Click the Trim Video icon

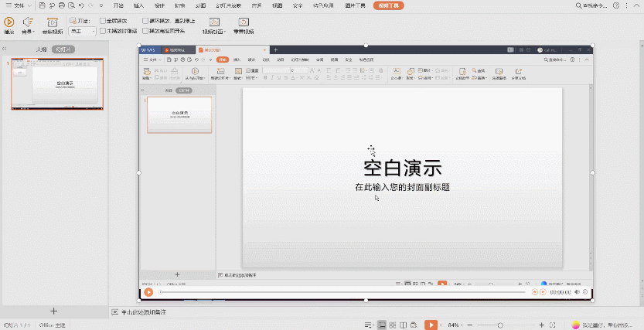pyautogui.click(x=52, y=23)
